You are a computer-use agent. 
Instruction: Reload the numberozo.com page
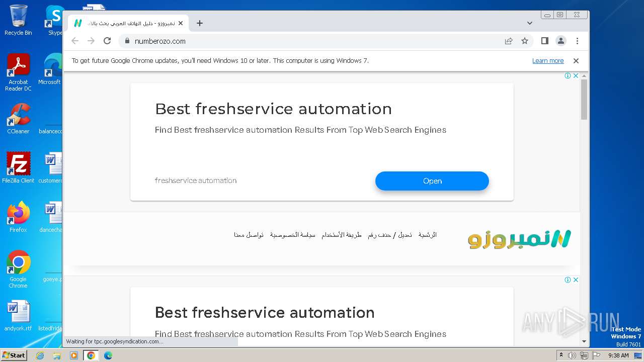pos(107,41)
